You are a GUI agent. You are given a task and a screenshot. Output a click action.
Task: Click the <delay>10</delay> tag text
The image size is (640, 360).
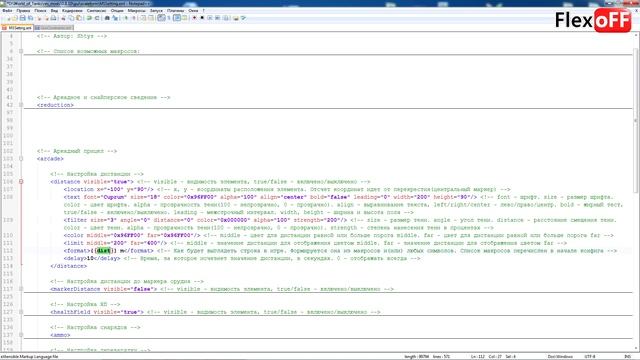92,258
